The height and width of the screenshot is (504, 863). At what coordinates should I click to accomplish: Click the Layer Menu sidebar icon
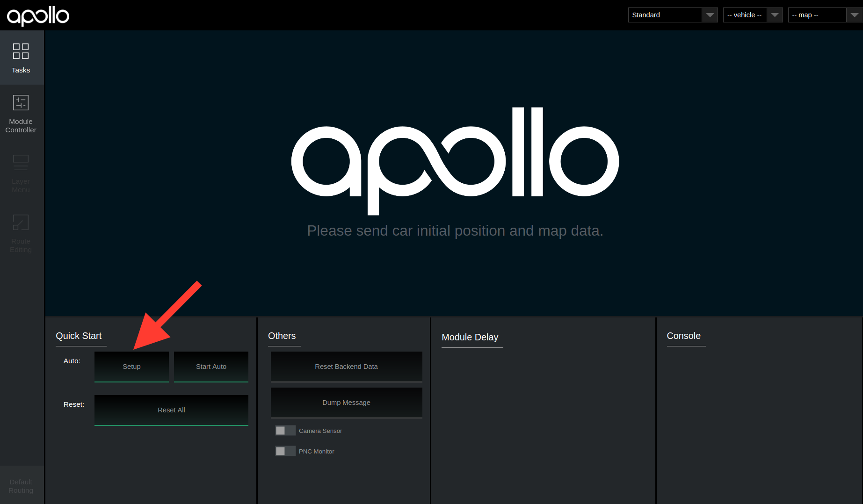coord(21,162)
